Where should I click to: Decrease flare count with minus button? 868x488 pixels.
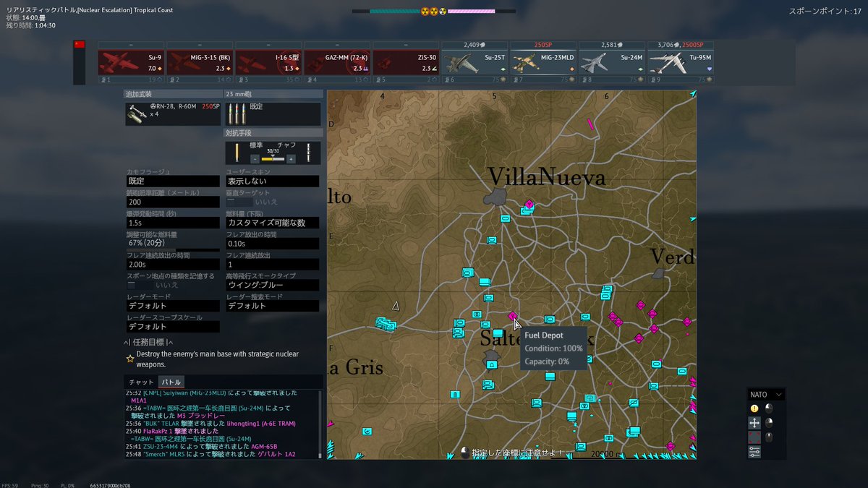255,158
